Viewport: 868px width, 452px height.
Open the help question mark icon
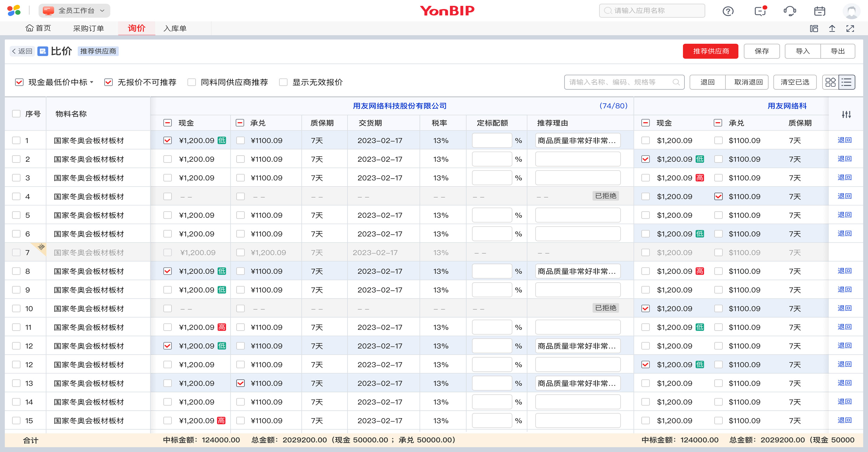tap(728, 11)
